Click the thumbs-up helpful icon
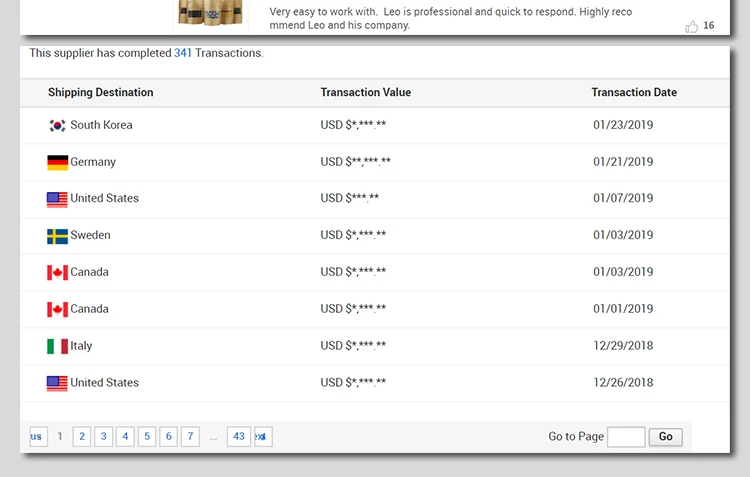The height and width of the screenshot is (477, 750). pyautogui.click(x=692, y=26)
